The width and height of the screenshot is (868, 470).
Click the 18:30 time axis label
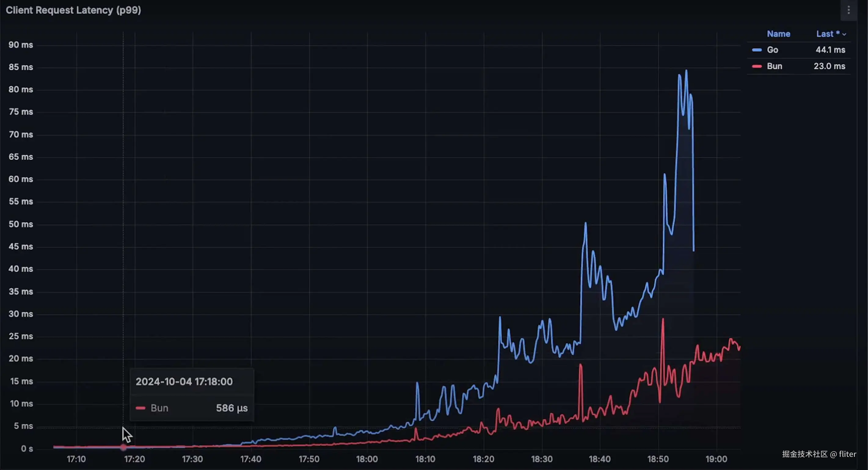(x=542, y=459)
